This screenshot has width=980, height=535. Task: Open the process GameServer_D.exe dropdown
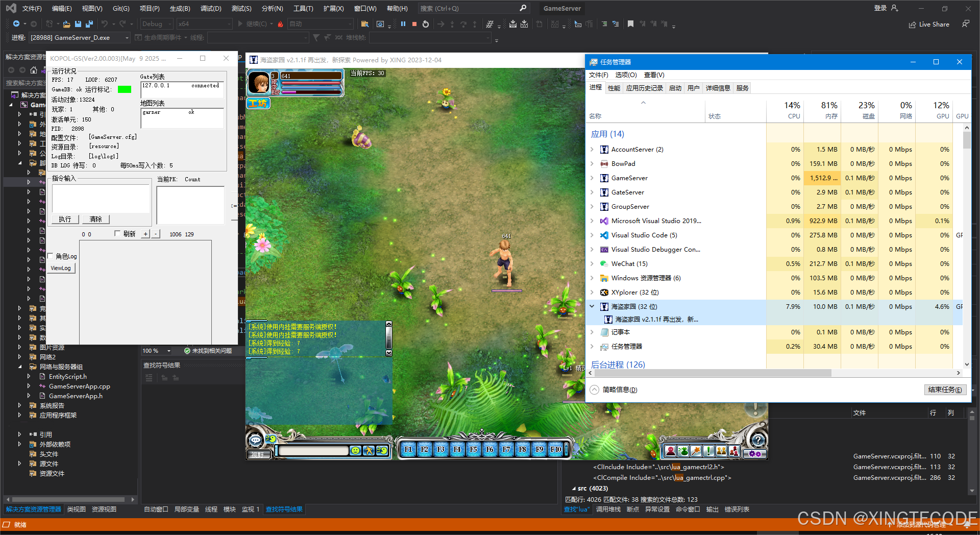pos(127,38)
